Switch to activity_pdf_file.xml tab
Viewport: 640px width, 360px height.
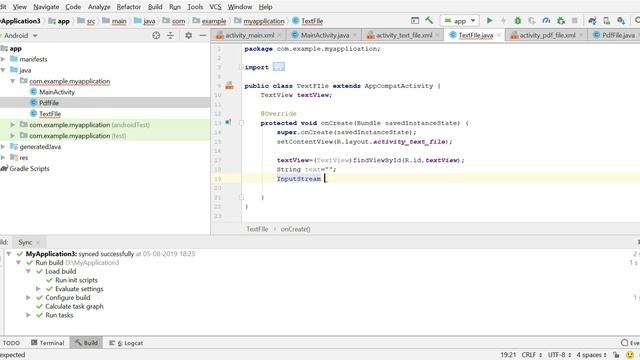click(547, 36)
